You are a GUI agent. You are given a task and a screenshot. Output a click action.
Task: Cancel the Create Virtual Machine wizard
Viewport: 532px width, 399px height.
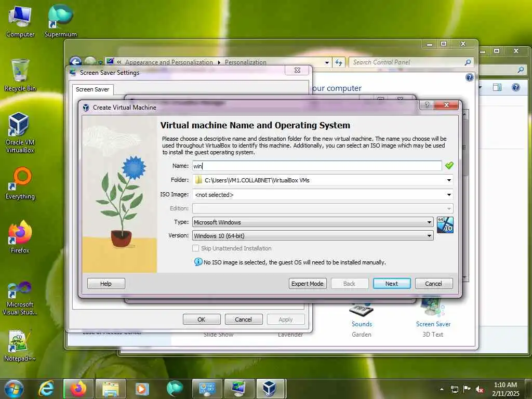[434, 284]
